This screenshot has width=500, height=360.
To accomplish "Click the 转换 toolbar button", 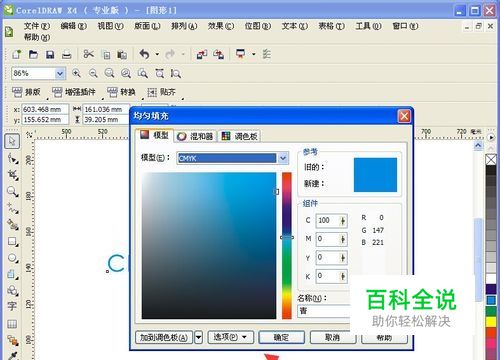I will (x=121, y=92).
